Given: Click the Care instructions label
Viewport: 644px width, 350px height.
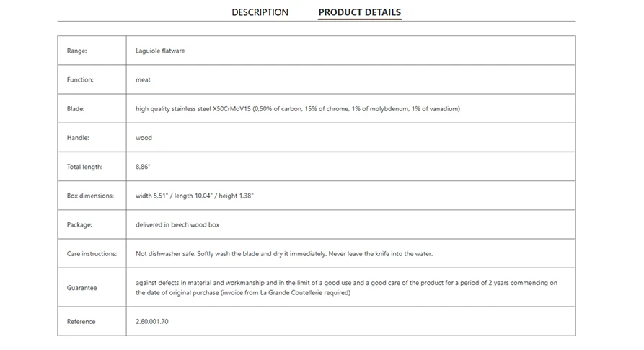Looking at the screenshot, I should pos(92,254).
